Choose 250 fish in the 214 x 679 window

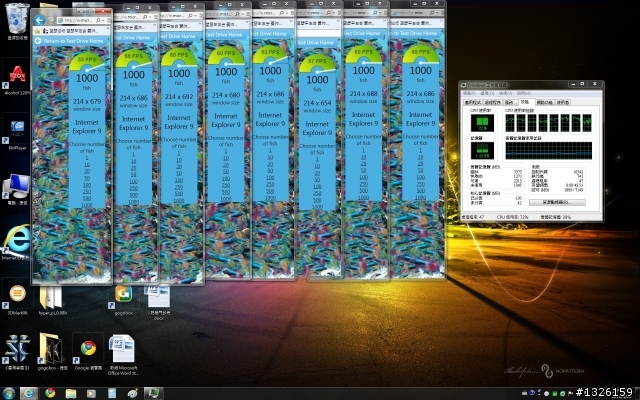87,191
